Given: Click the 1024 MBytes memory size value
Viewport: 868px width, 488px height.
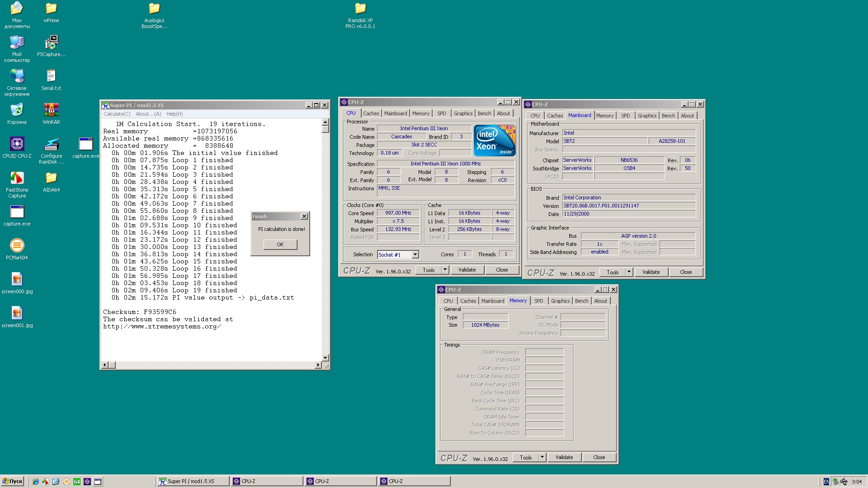Looking at the screenshot, I should tap(485, 325).
